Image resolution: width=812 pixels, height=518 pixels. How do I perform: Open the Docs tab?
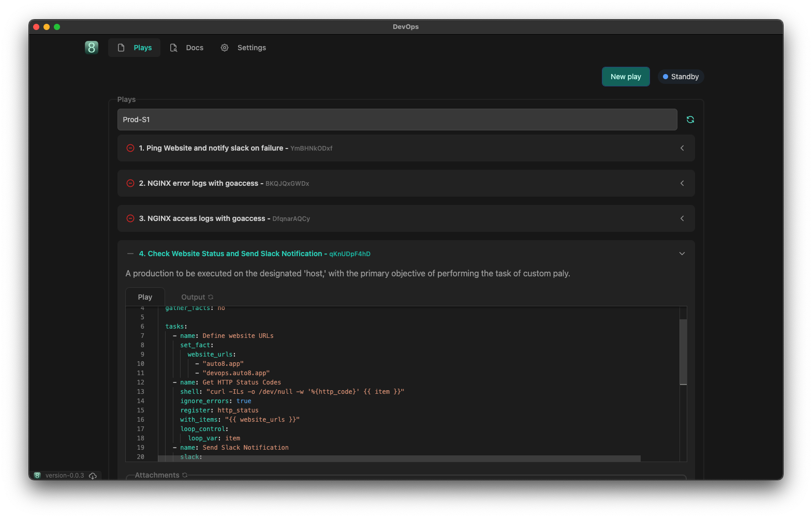tap(186, 48)
